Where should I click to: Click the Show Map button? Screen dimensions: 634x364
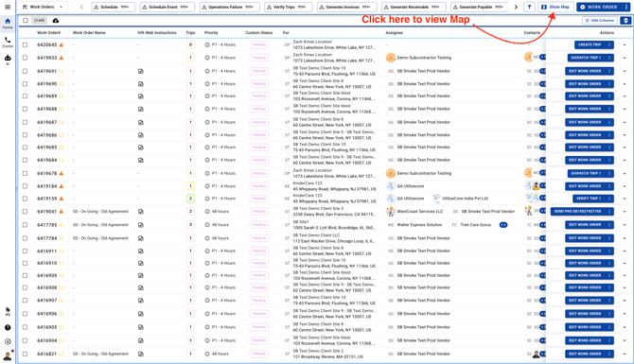tap(555, 7)
